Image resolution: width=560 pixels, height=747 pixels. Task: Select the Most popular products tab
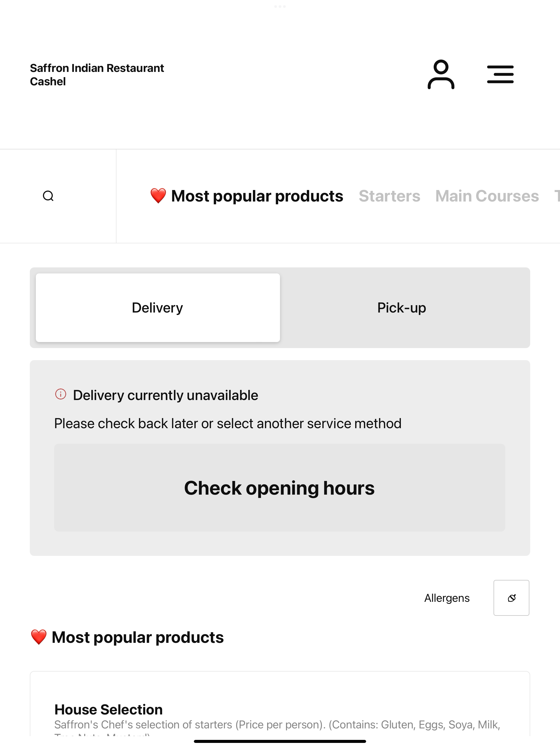tap(247, 196)
